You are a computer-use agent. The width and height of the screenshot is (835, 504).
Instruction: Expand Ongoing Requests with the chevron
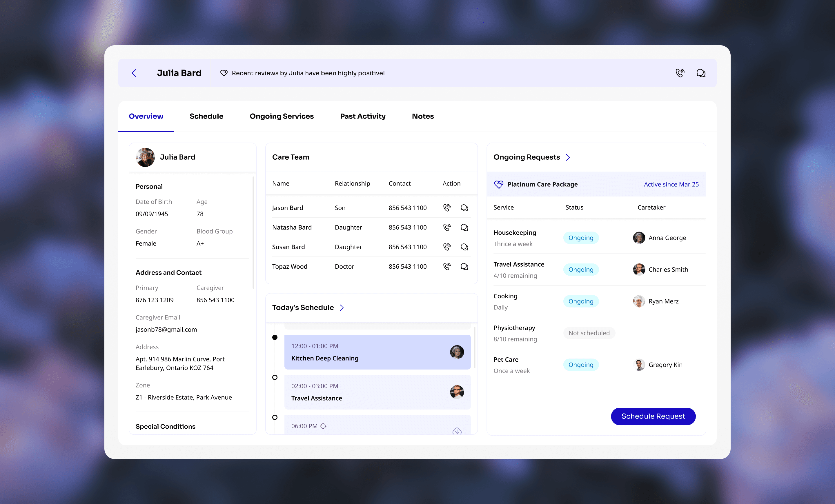point(568,157)
